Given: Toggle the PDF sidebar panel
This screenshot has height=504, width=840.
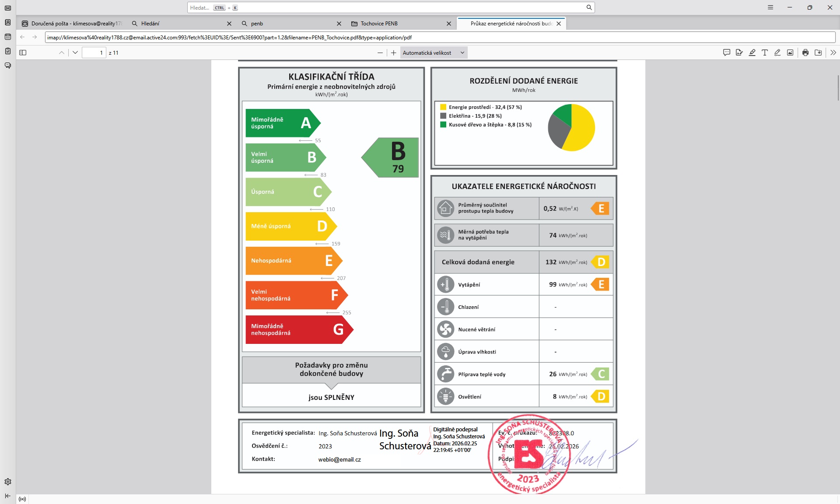Looking at the screenshot, I should coord(23,52).
